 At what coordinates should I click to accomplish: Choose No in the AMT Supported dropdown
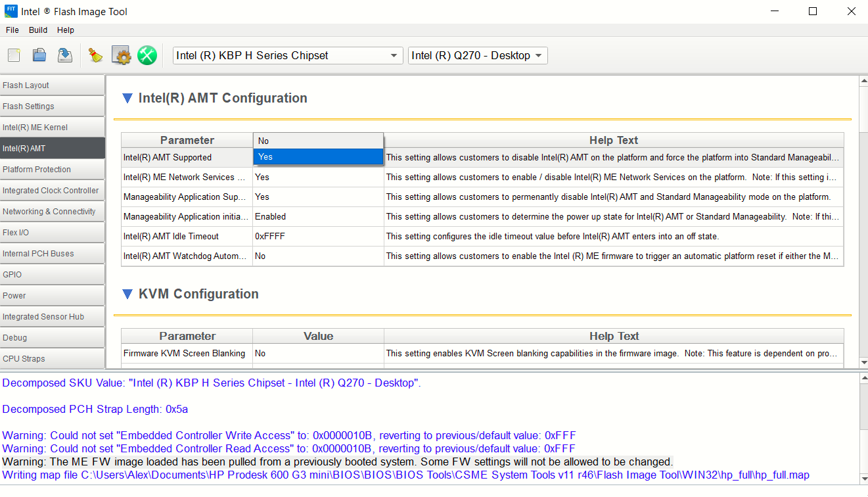click(319, 141)
